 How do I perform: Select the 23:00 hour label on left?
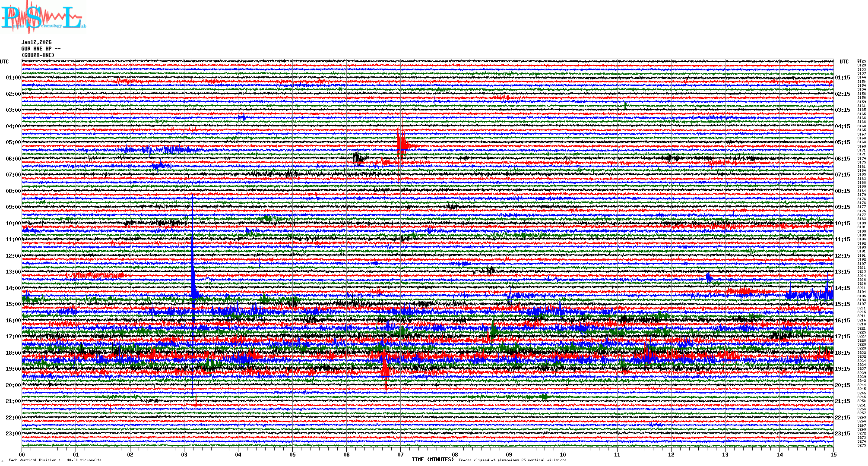pyautogui.click(x=13, y=434)
